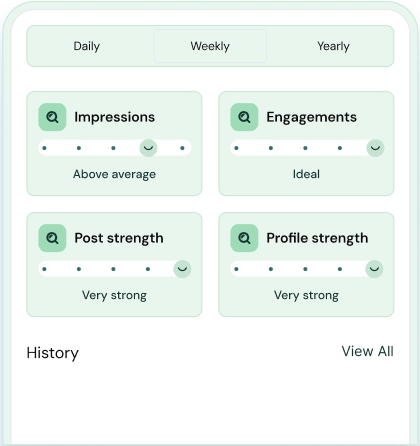Open View All history link
Image resolution: width=420 pixels, height=446 pixels.
[x=367, y=351]
